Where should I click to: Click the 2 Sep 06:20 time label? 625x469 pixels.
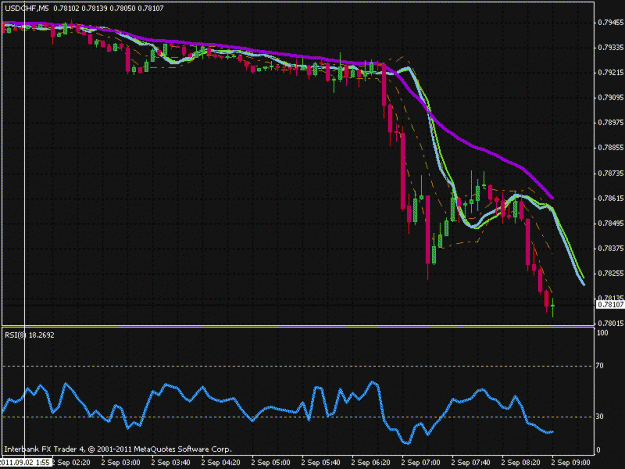[x=371, y=463]
